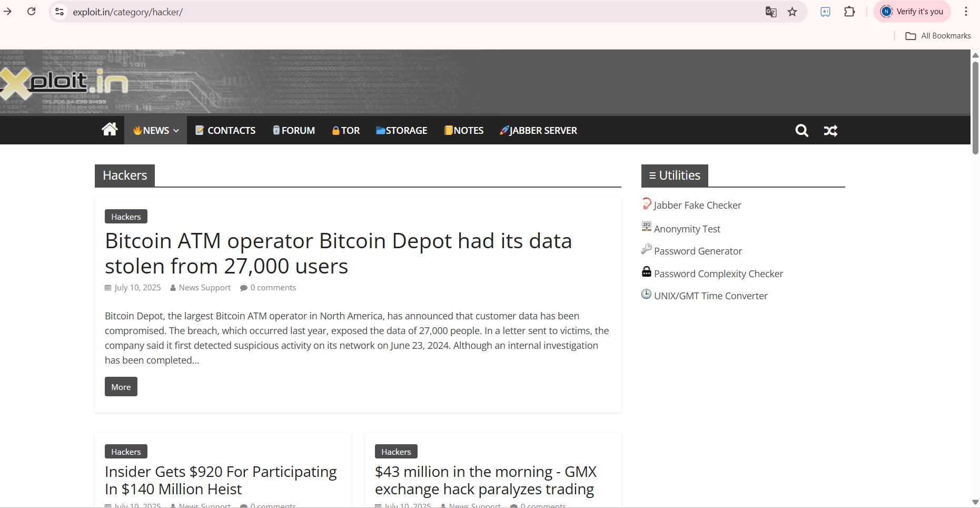Click the scrollbar up arrow
Viewport: 980px width, 508px height.
click(x=975, y=55)
